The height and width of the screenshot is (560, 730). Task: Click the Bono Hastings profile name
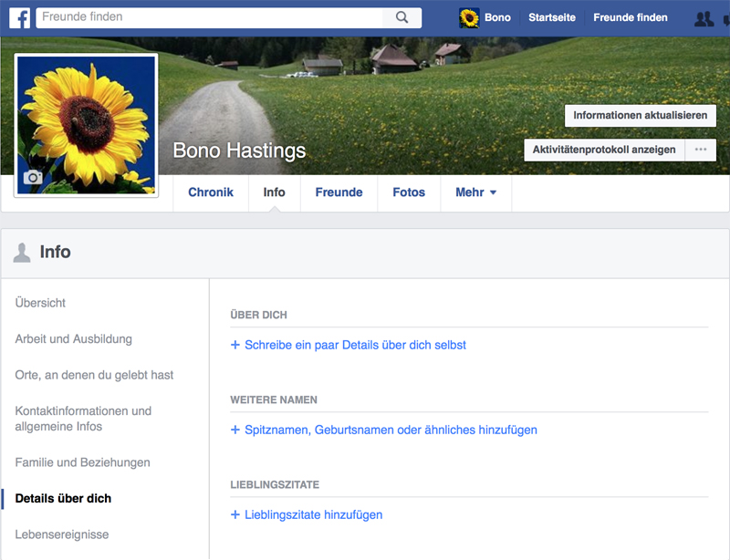coord(239,150)
